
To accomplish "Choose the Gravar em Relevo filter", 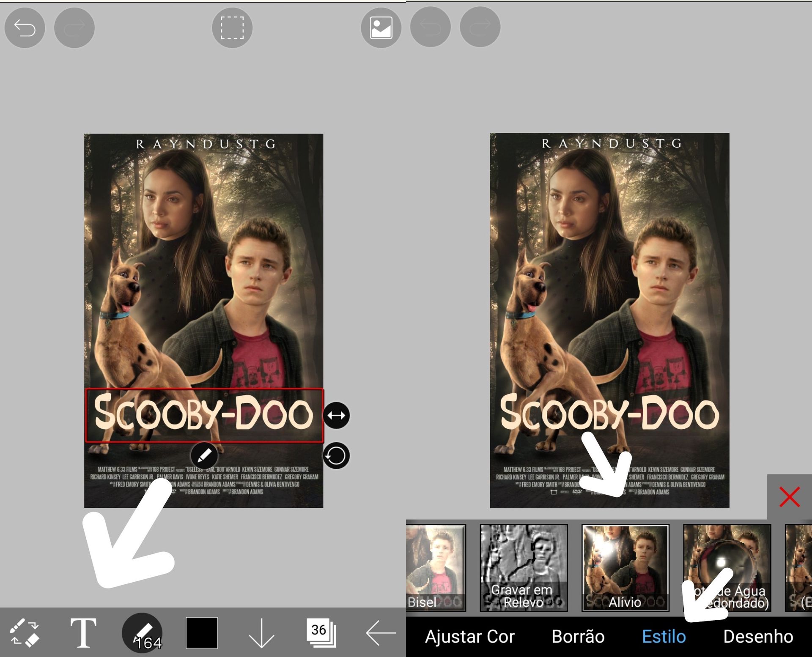I will tap(524, 568).
